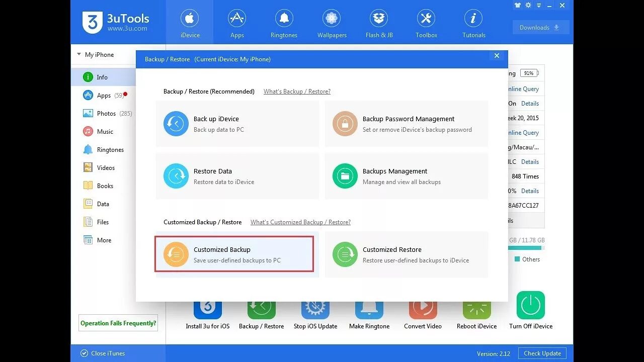Screen dimensions: 644x362
Task: Click Set or remove iDevice's backup password
Action: (417, 130)
